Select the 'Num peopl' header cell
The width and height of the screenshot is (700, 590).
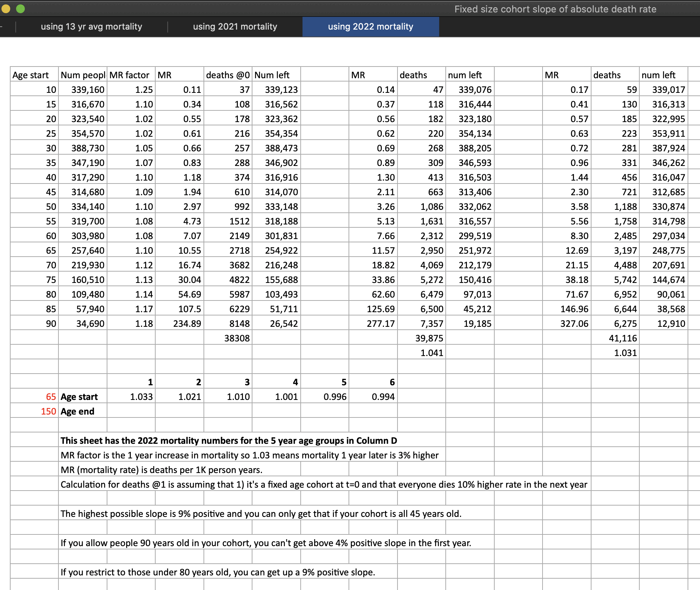(x=83, y=75)
